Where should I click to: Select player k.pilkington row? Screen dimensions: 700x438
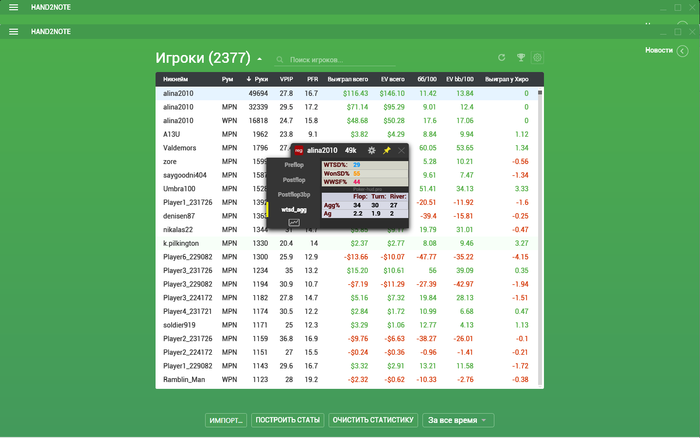tap(346, 243)
